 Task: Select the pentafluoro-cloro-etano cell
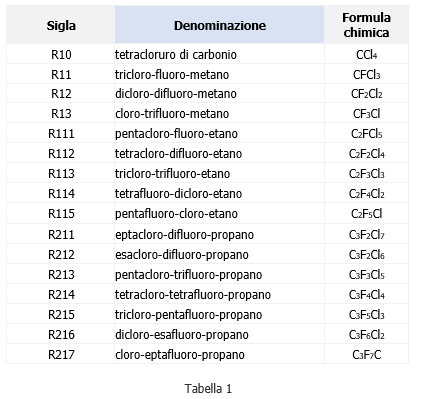click(219, 213)
